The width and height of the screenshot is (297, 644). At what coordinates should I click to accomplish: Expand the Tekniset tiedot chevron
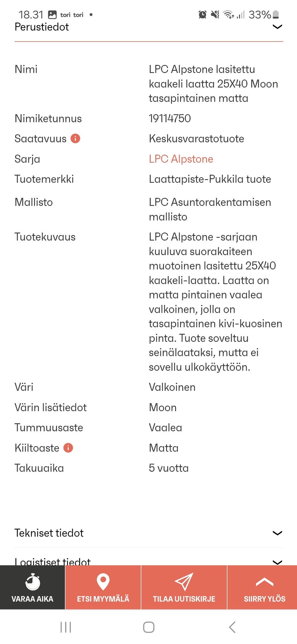(x=277, y=533)
